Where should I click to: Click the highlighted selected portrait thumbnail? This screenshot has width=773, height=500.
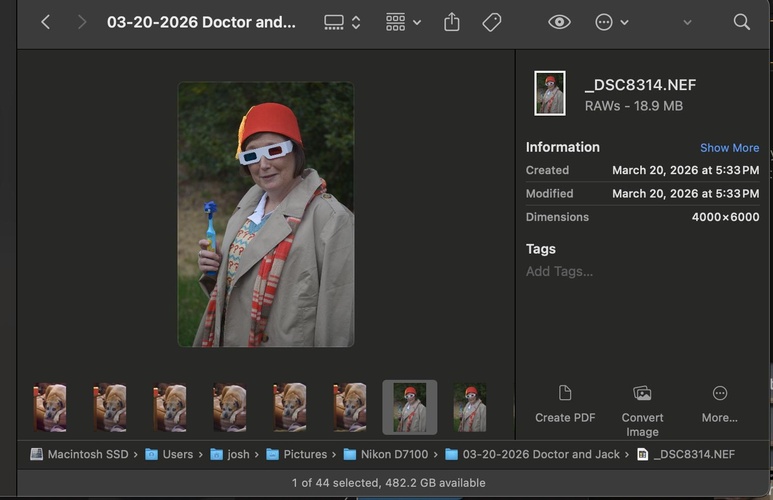[410, 407]
